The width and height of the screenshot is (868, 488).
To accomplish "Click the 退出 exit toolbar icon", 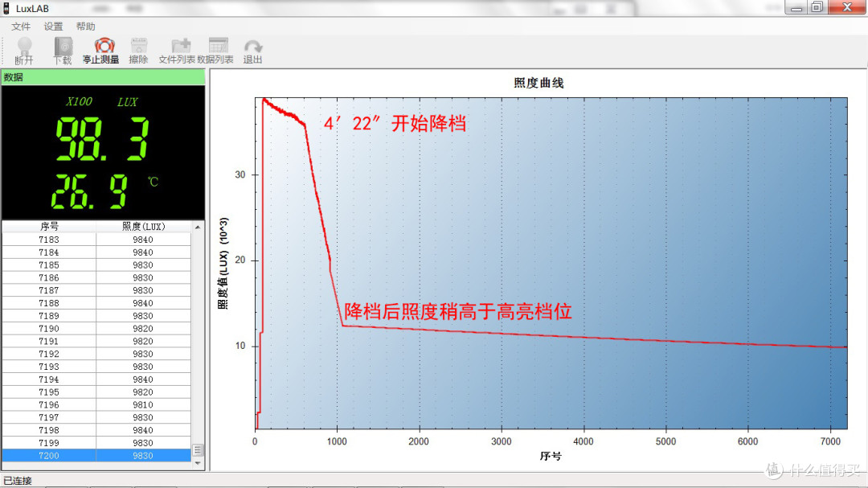I will click(252, 51).
